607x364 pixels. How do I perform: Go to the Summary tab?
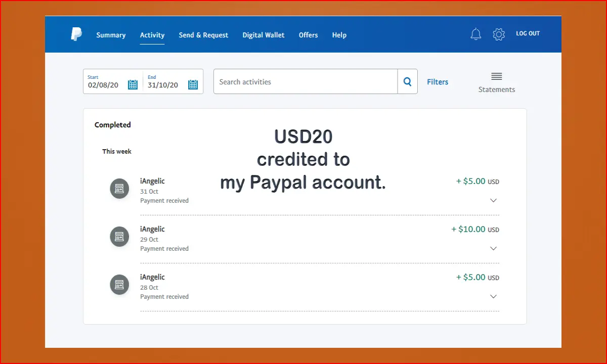pos(111,35)
